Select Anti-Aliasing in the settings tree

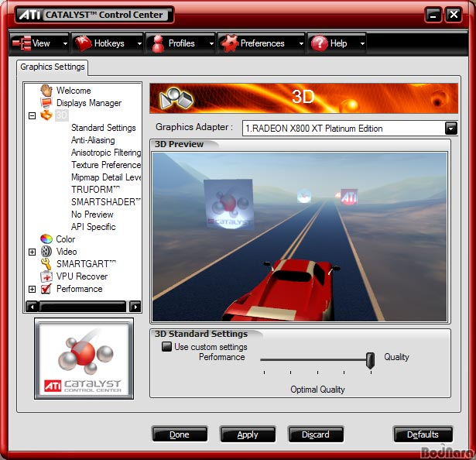click(93, 140)
